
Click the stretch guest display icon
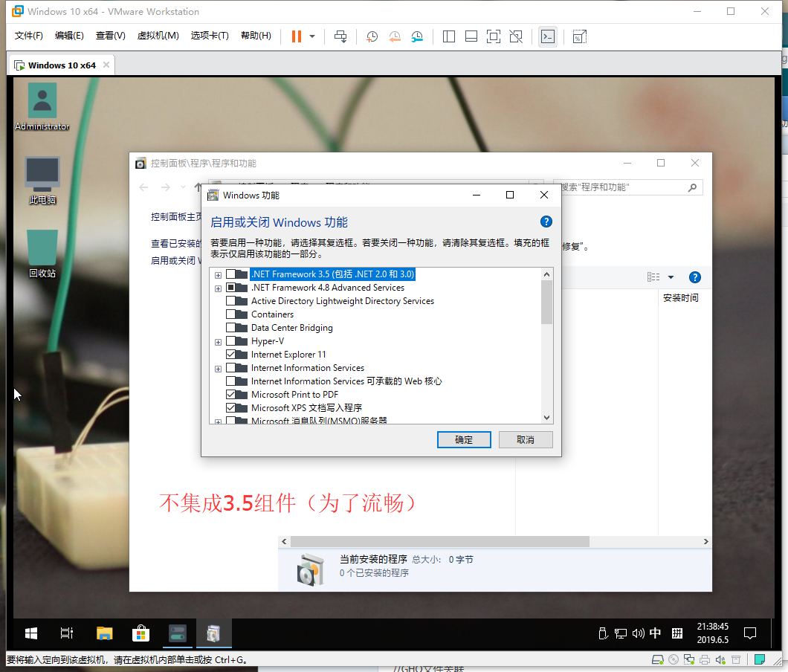579,36
